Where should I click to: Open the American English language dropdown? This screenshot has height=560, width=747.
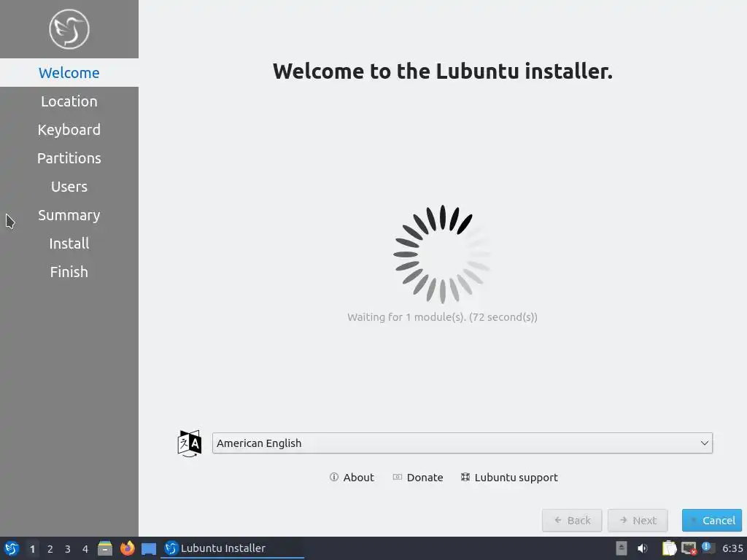(462, 443)
